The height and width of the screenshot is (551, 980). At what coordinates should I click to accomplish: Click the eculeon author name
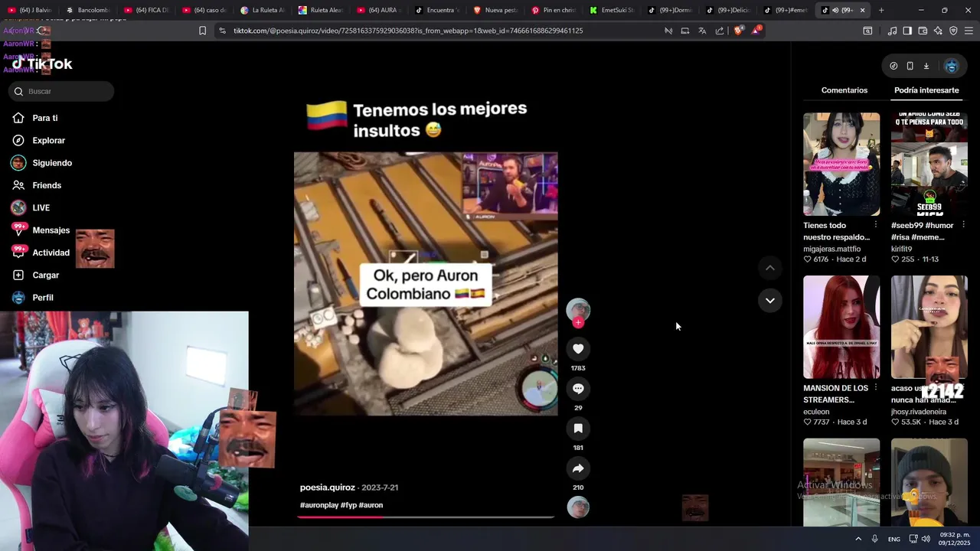point(818,412)
